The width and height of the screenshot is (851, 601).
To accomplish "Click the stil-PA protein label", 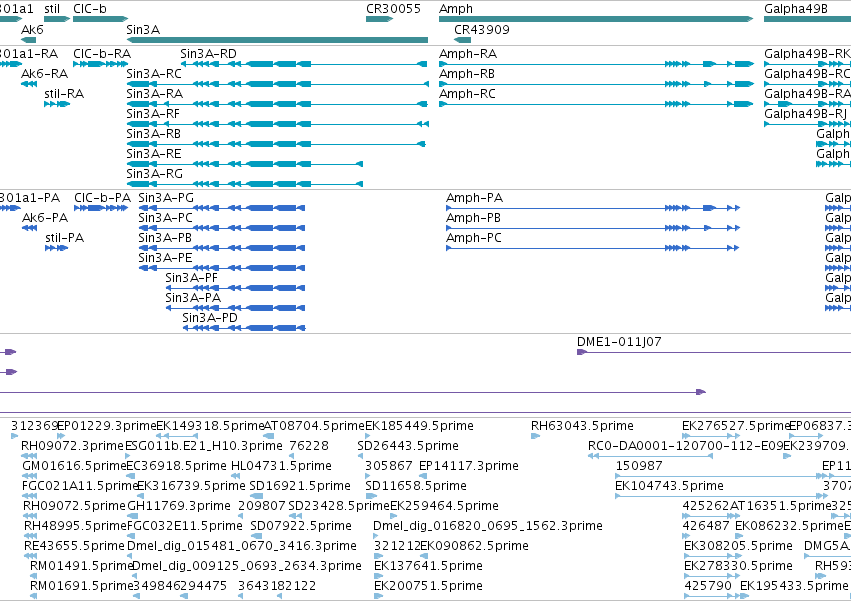I will (65, 238).
